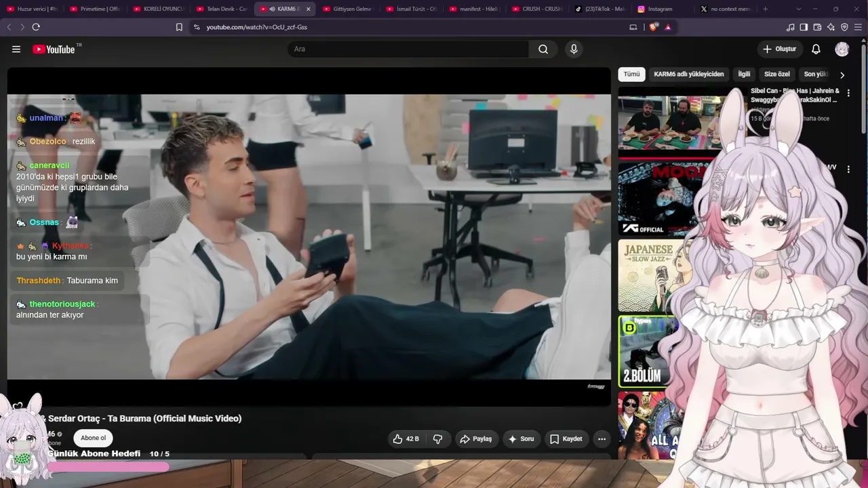Save the video with Kaydet

pos(566,439)
